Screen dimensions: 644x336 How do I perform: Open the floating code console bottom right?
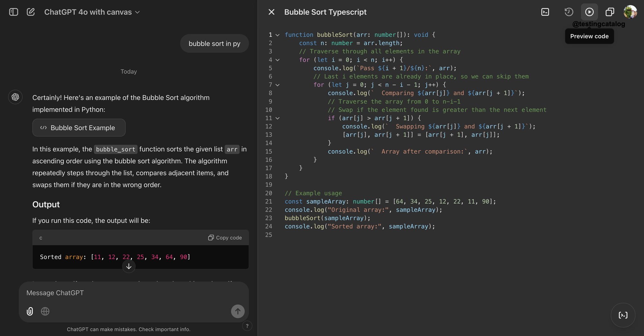coord(623,315)
